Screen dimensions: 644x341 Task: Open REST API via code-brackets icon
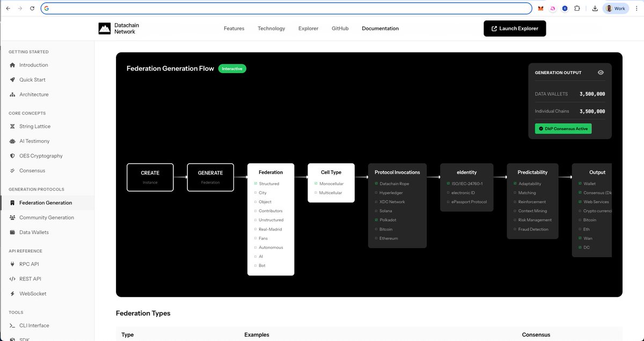pyautogui.click(x=13, y=279)
